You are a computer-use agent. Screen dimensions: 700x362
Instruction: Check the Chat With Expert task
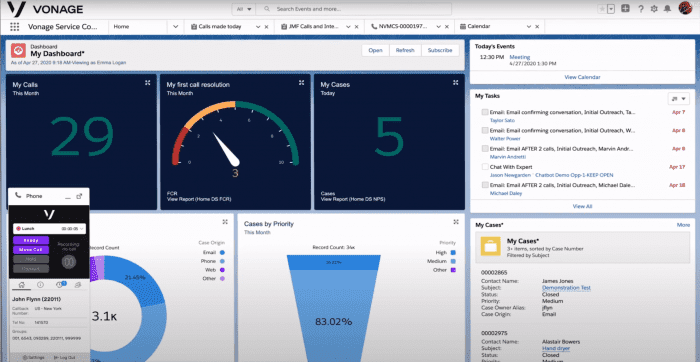point(485,166)
